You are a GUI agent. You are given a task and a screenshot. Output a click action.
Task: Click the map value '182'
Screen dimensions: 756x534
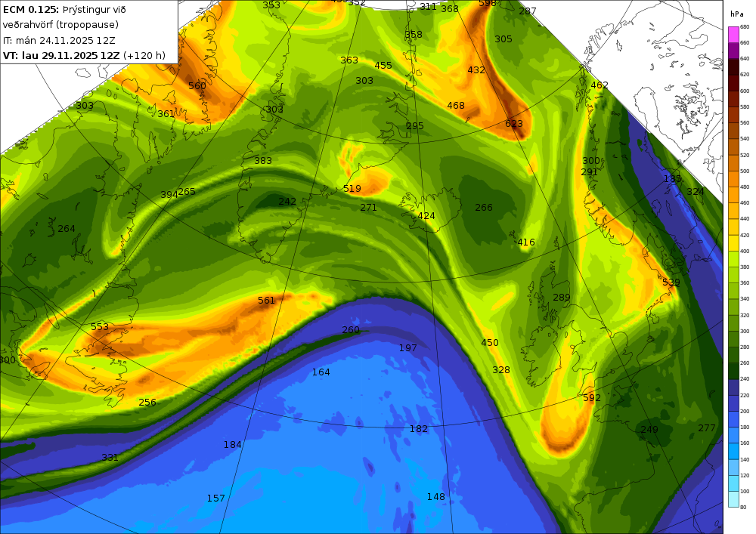point(419,428)
